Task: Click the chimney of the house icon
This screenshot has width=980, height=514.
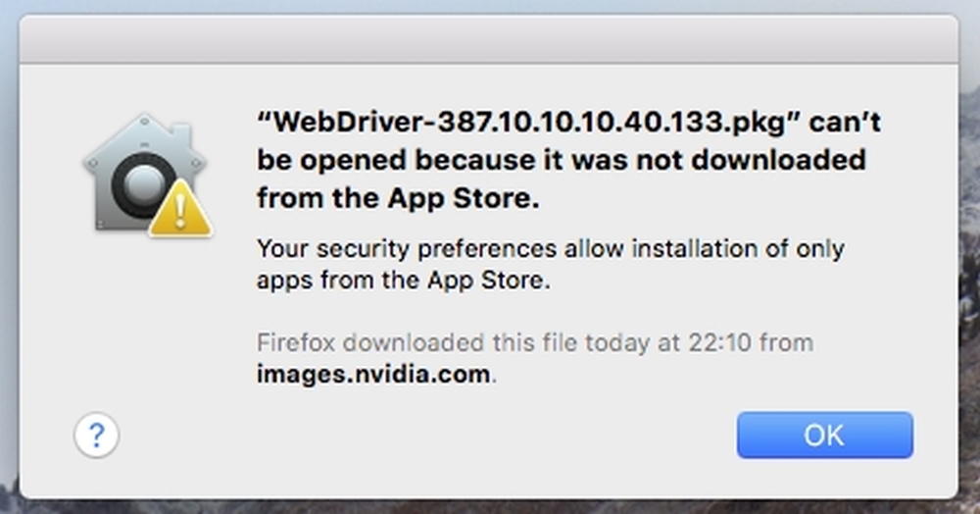Action: click(181, 134)
